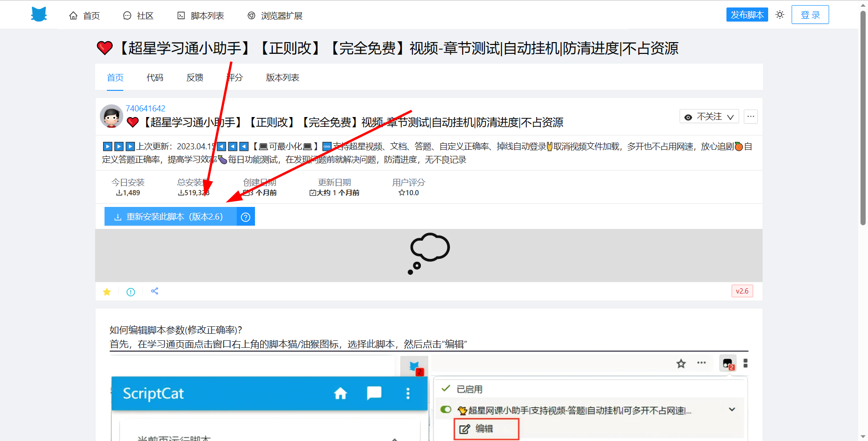This screenshot has height=441, width=868.
Task: Click the yellow favorite star icon
Action: [107, 292]
